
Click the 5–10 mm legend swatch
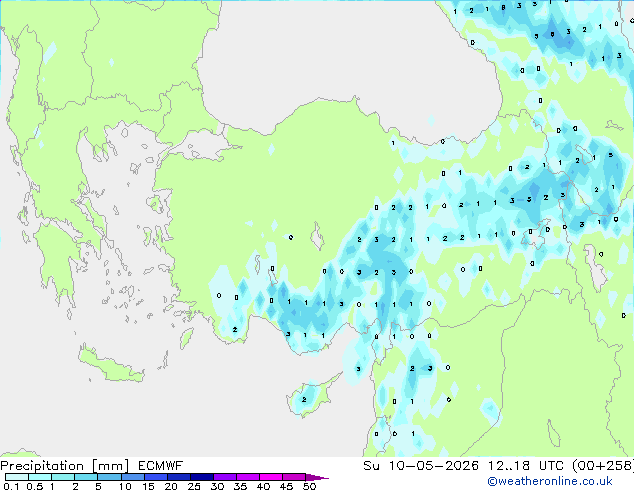(x=109, y=477)
